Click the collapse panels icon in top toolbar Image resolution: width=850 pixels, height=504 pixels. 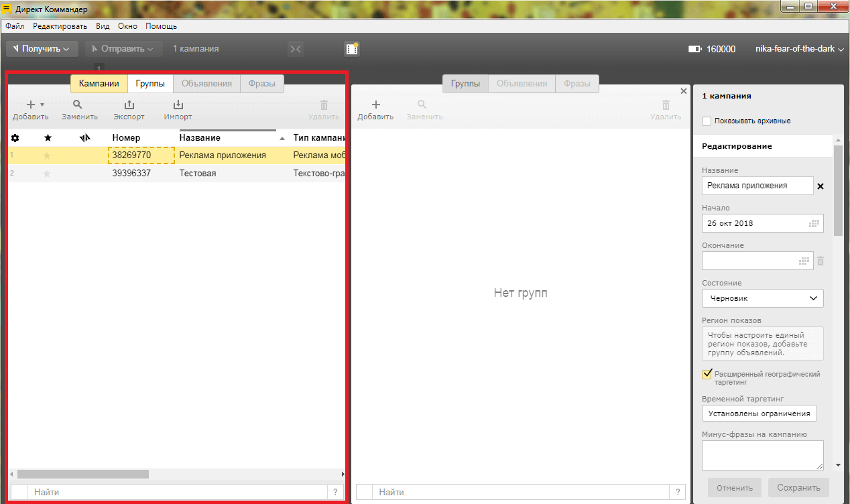295,49
